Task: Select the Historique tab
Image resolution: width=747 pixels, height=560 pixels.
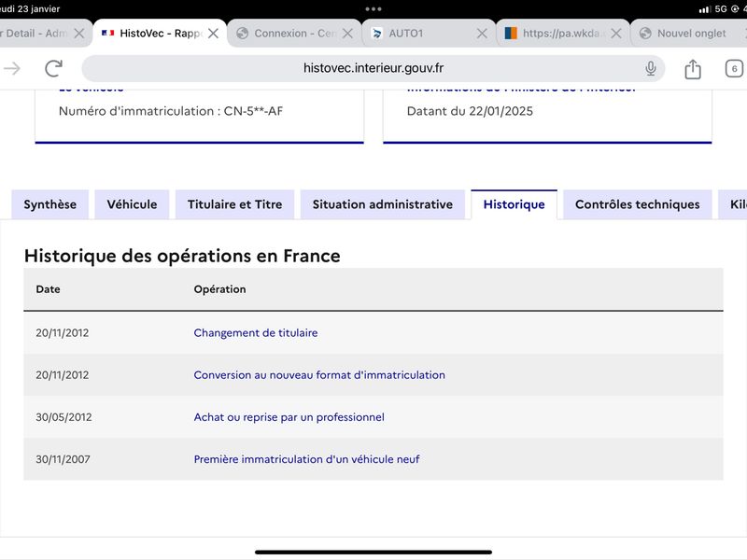Action: [x=514, y=204]
